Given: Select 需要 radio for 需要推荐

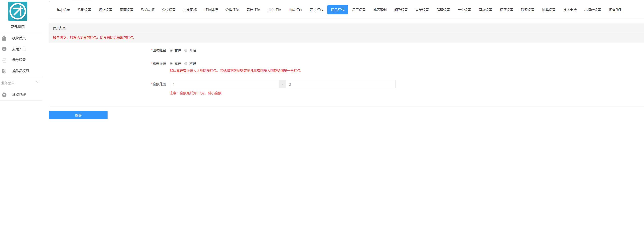Looking at the screenshot, I should [x=171, y=64].
